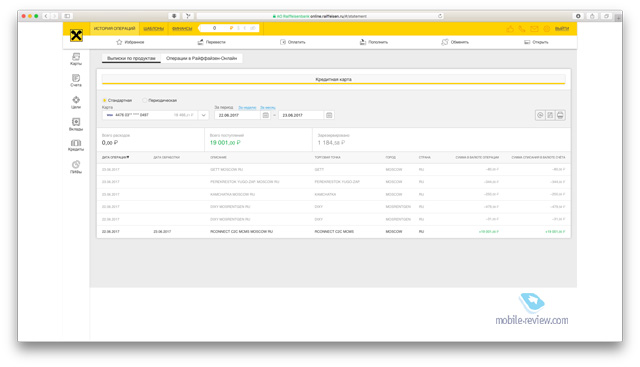Select Стандартная statement type

[x=117, y=100]
